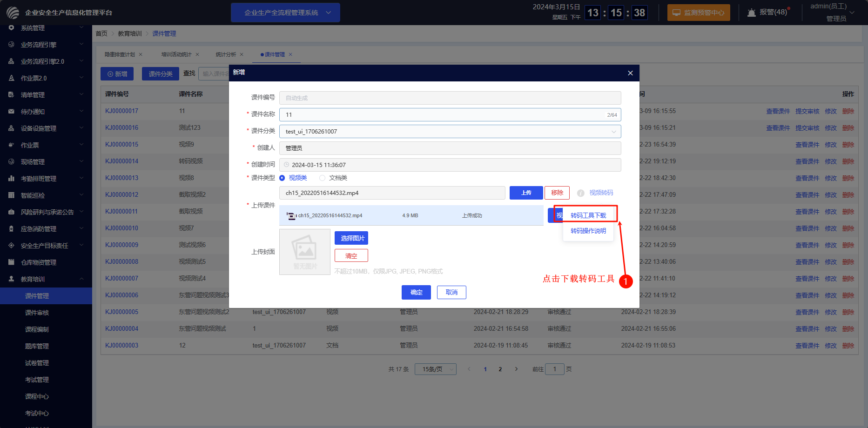Click 查看课件 for KJ00000017 row
The image size is (868, 428).
pos(778,111)
